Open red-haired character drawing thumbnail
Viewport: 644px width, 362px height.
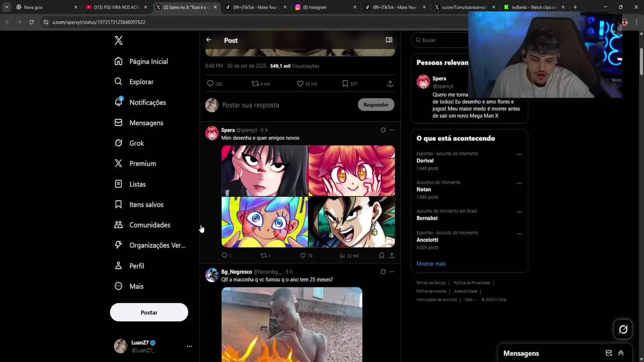352,170
